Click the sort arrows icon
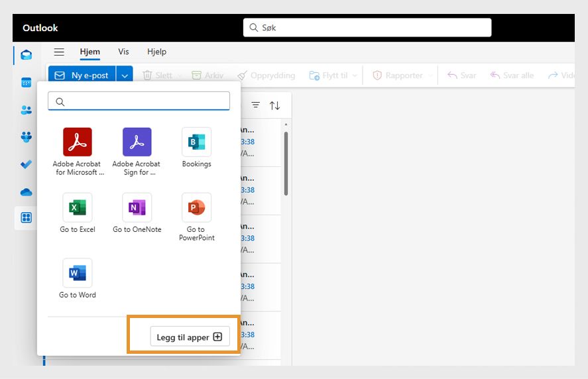588x379 pixels. (x=274, y=105)
